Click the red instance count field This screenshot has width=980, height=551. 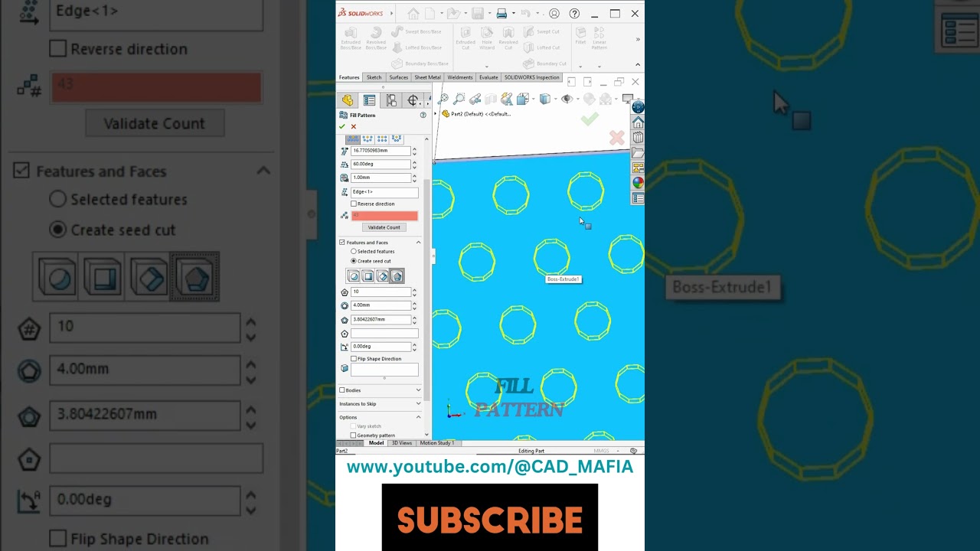pos(384,216)
